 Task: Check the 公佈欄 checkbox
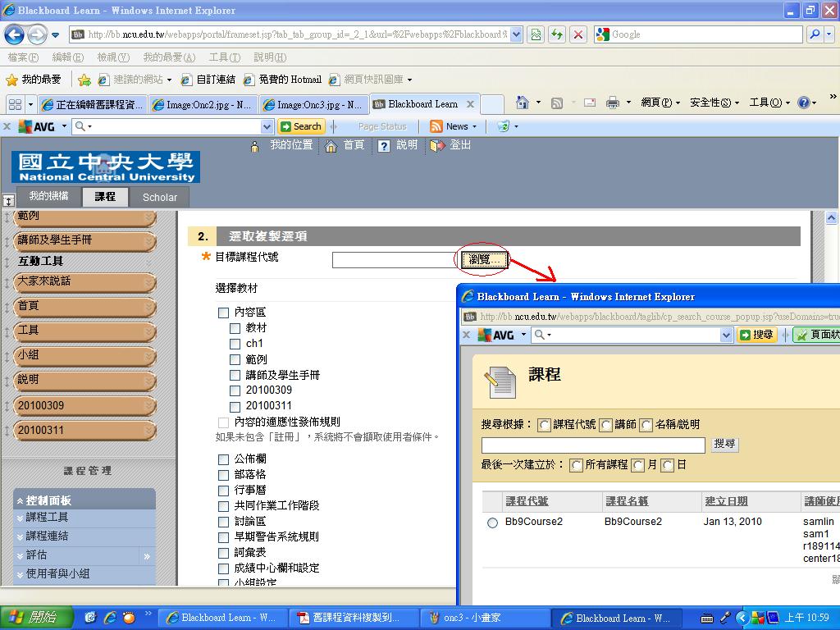point(223,459)
